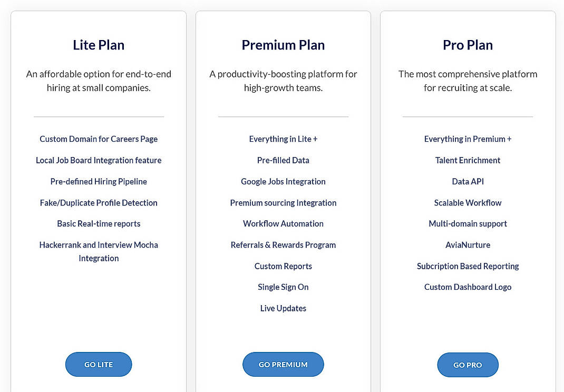Screen dimensions: 564x392
Task: Select Single Sign On feature
Action: click(283, 287)
